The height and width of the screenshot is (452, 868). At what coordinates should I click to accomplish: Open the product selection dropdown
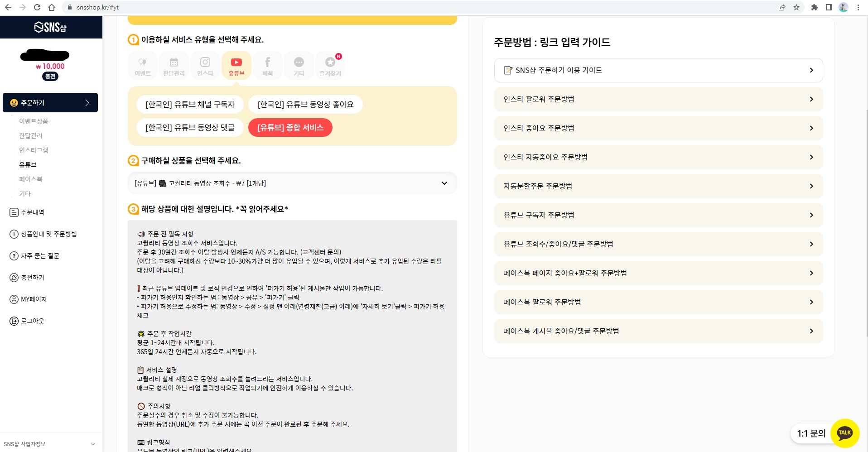coord(292,183)
